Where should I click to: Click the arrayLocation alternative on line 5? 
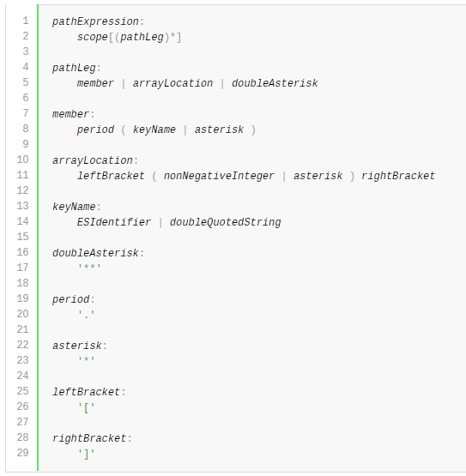(x=172, y=83)
